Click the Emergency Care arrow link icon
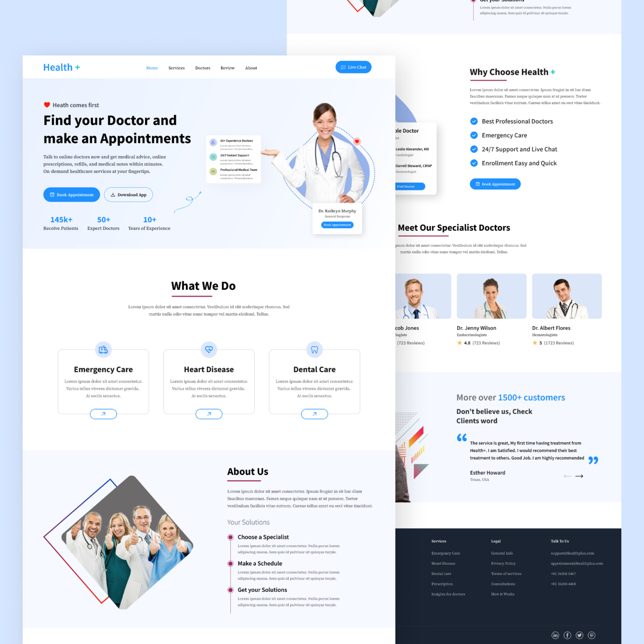The width and height of the screenshot is (644, 644). 103,414
